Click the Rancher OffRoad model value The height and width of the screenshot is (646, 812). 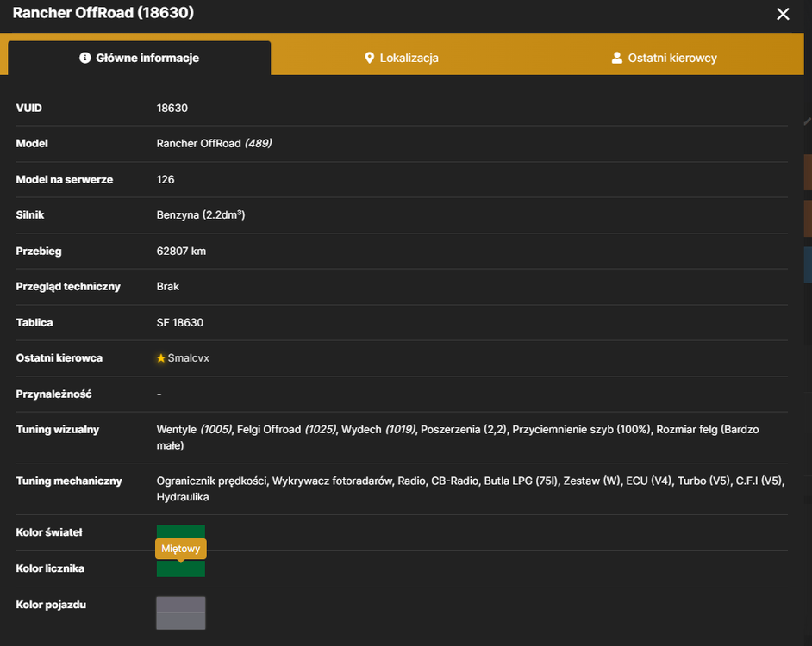tap(214, 143)
